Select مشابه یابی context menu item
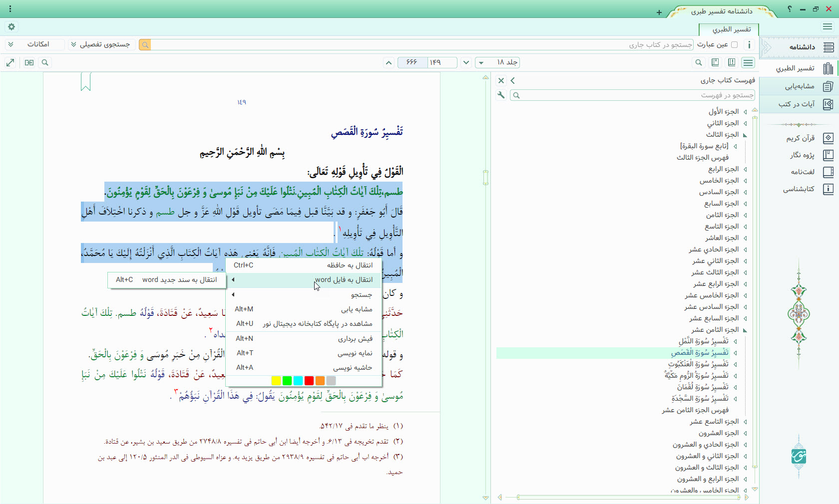Screen dimensions: 839x504 [304, 309]
